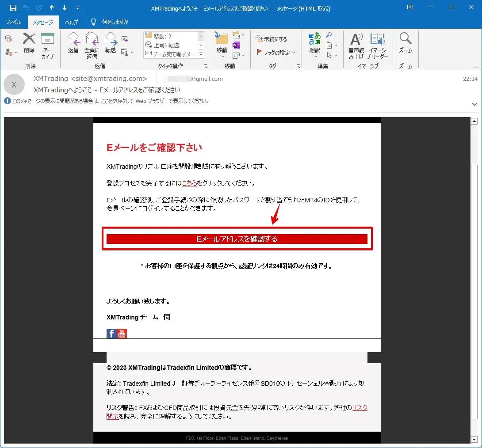Viewport: 482px width, 448px height.
Task: Click the red Eメールアドレスを確認する button
Action: point(237,239)
